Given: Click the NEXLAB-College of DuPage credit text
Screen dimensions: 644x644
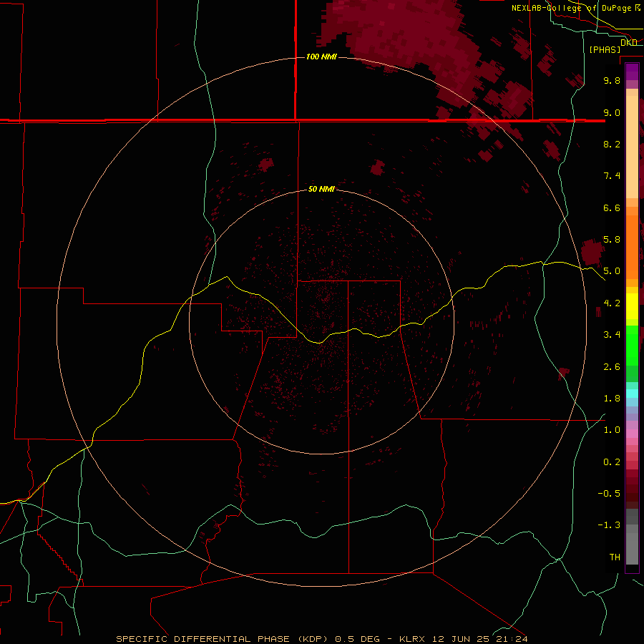Looking at the screenshot, I should tap(572, 8).
